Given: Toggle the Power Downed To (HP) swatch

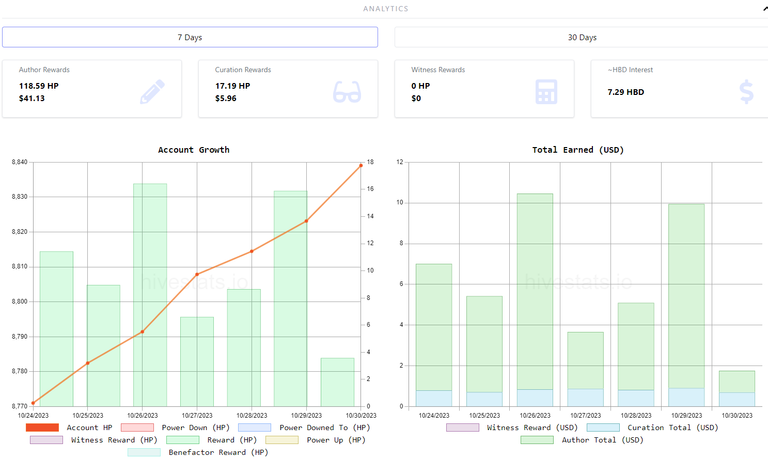Looking at the screenshot, I should coord(254,428).
